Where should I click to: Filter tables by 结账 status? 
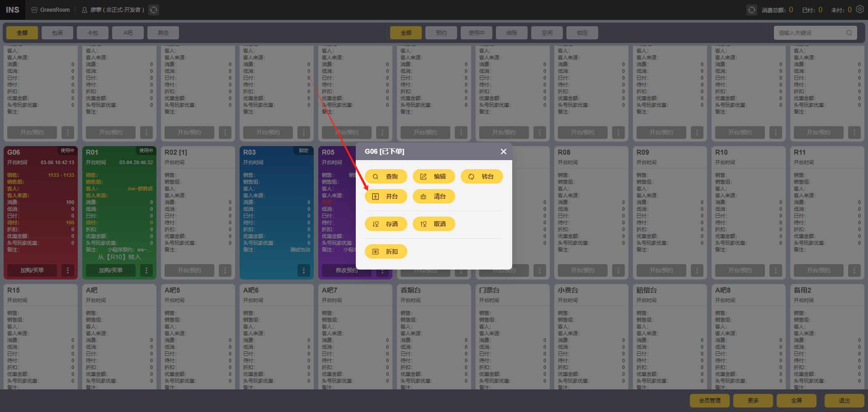(512, 33)
